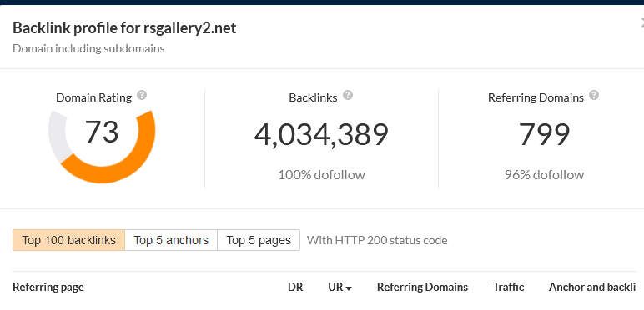Viewport: 644px width, 310px height.
Task: Click the Referring page column header
Action: [48, 287]
